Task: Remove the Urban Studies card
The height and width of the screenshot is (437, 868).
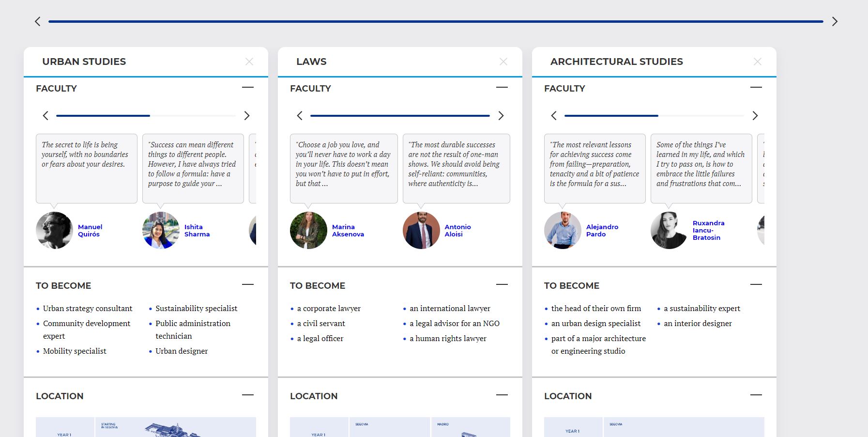Action: [249, 62]
